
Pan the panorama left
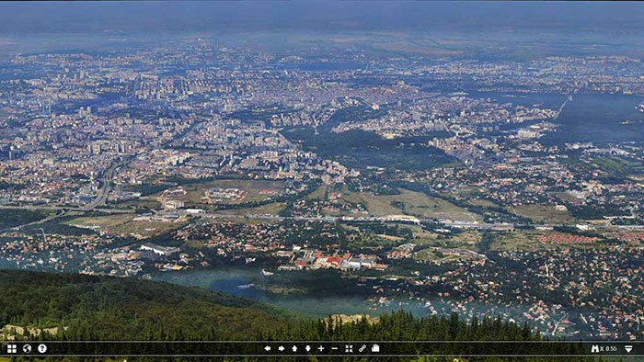pos(268,348)
